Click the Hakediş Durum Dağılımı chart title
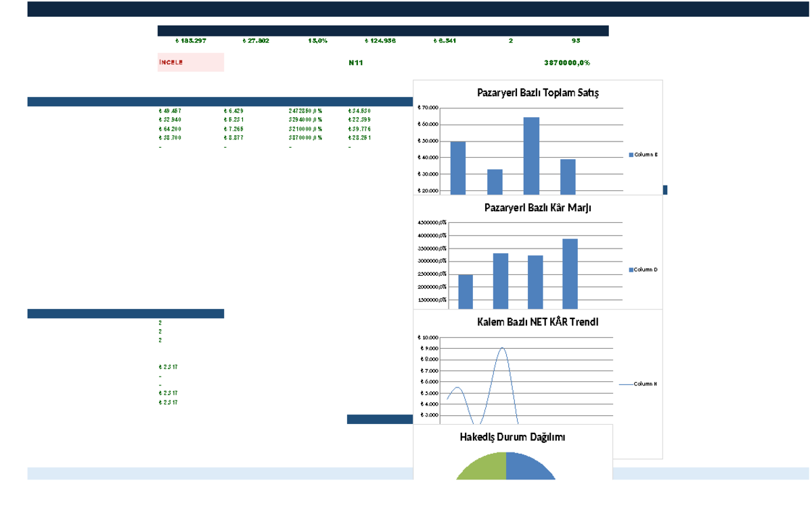Screen dimensions: 812x508 coord(513,437)
